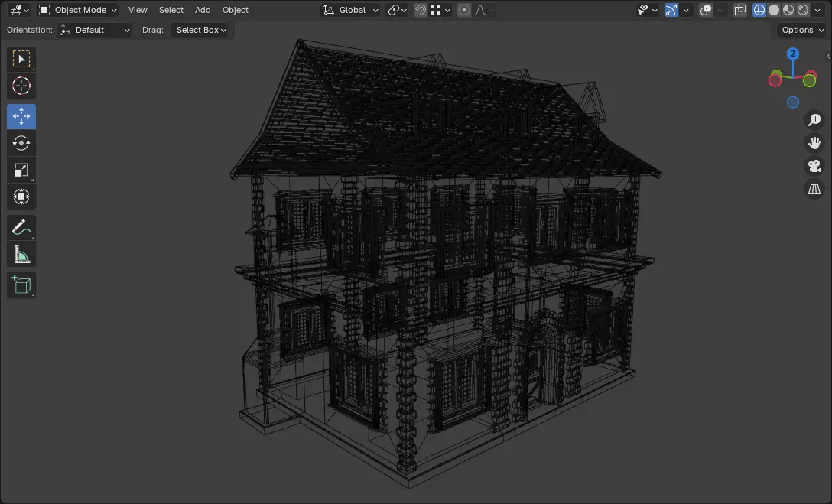Image resolution: width=832 pixels, height=504 pixels.
Task: Toggle X-Ray display
Action: click(x=739, y=10)
